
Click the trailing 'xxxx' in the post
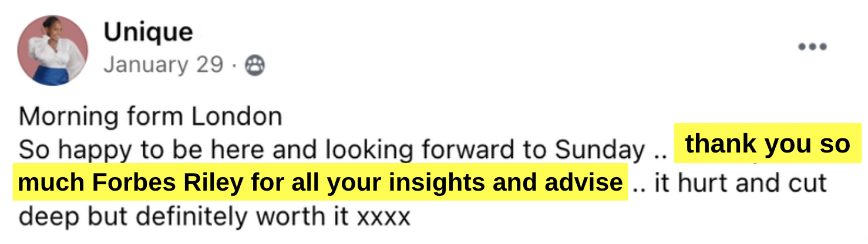coord(383,219)
